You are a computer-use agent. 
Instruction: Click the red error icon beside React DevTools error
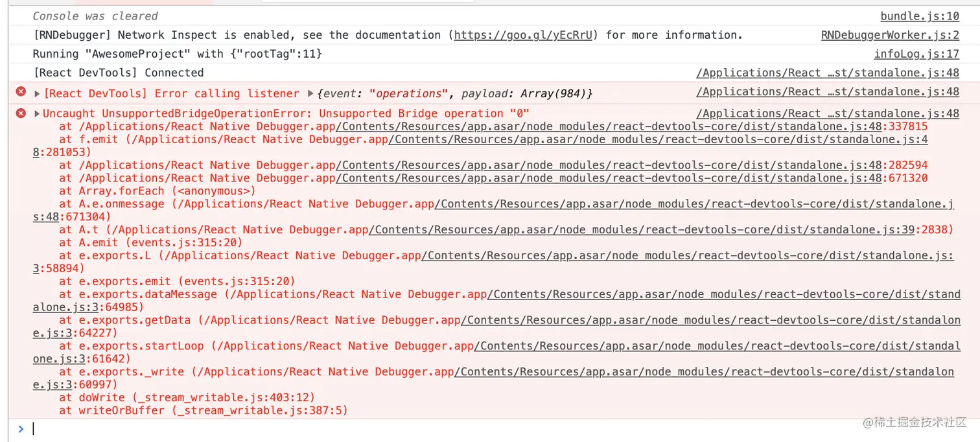(x=21, y=93)
